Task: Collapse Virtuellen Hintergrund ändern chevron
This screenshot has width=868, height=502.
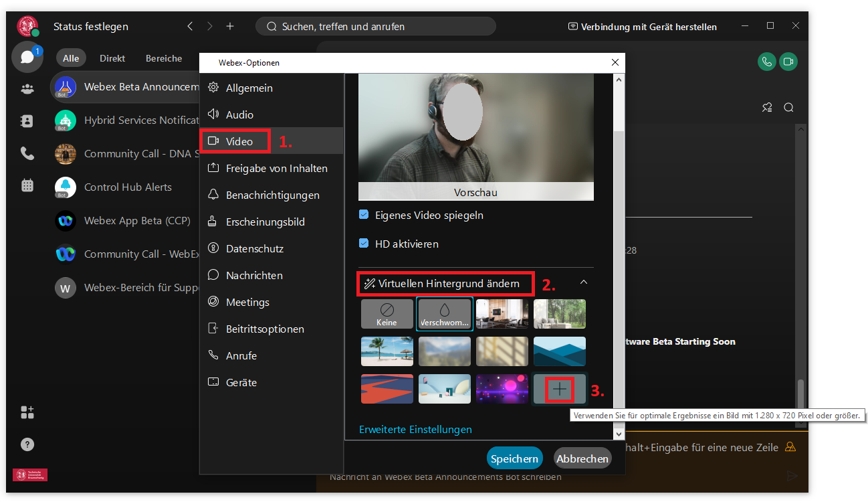Action: 584,282
